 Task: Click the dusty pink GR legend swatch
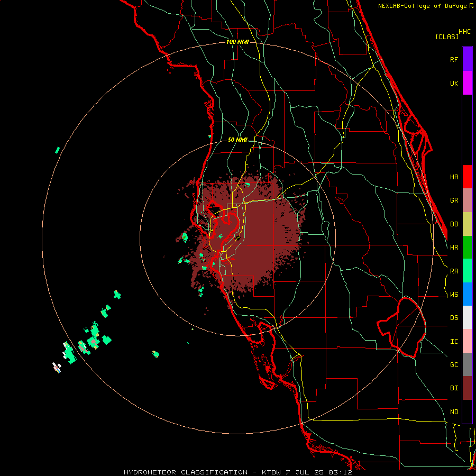[x=467, y=200]
